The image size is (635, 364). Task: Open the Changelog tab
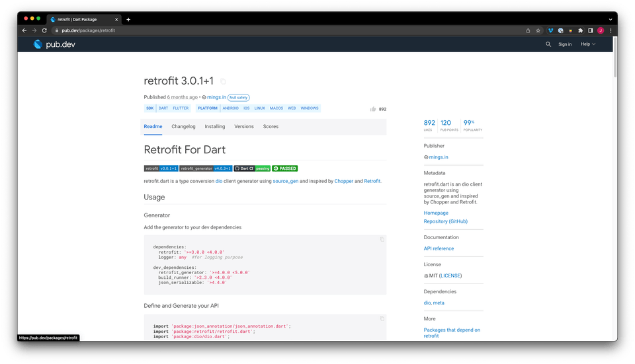point(183,127)
